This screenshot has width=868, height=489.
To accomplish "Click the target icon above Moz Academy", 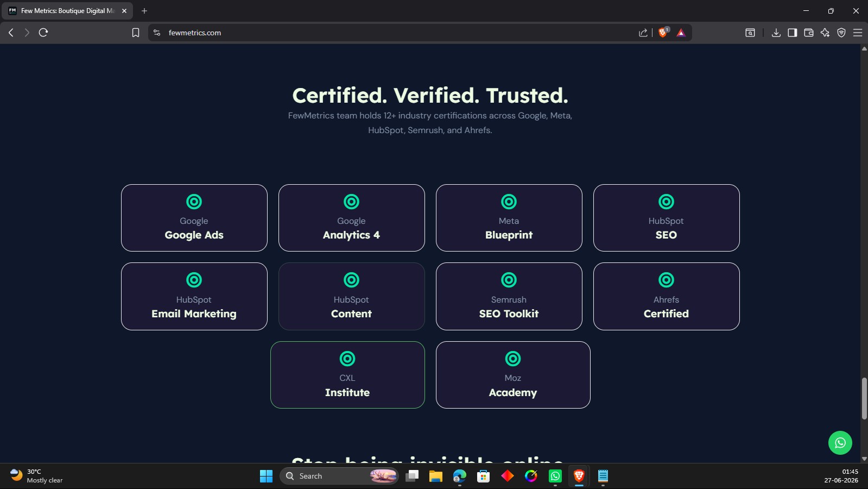I will (513, 359).
